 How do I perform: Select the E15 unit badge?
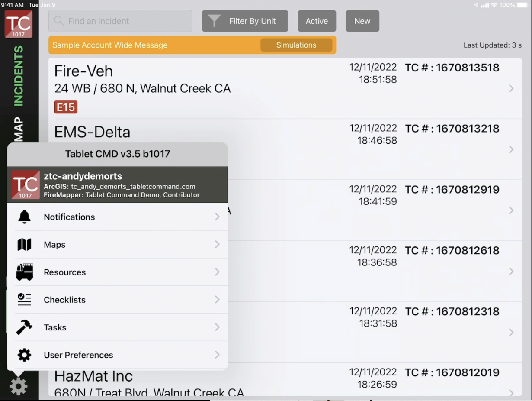click(66, 107)
